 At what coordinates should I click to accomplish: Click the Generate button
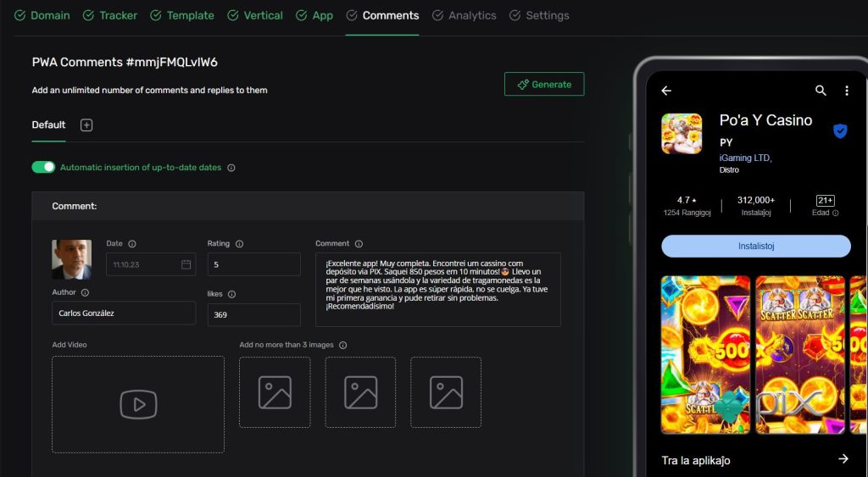[x=543, y=85]
